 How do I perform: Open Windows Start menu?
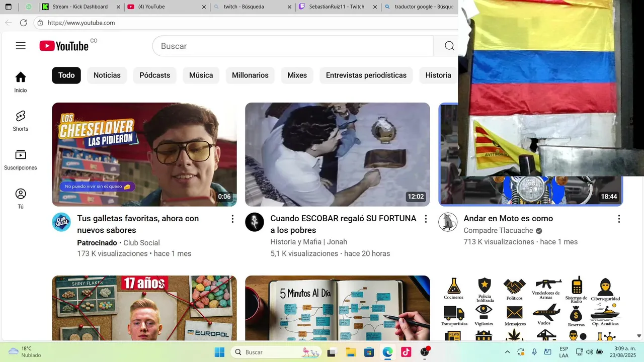pyautogui.click(x=219, y=352)
